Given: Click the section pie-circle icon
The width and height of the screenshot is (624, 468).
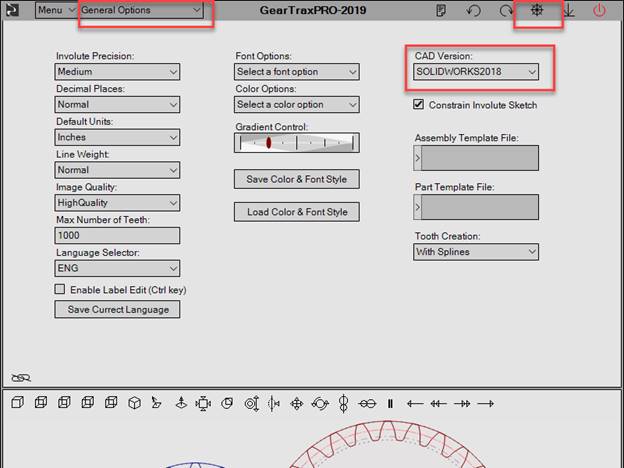Looking at the screenshot, I should point(227,403).
